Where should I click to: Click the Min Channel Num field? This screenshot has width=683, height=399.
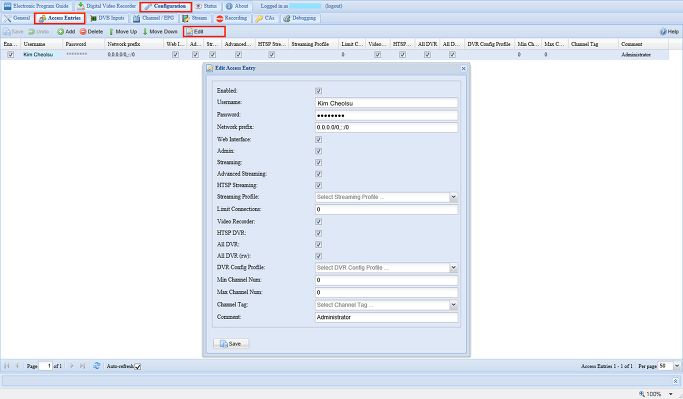386,280
